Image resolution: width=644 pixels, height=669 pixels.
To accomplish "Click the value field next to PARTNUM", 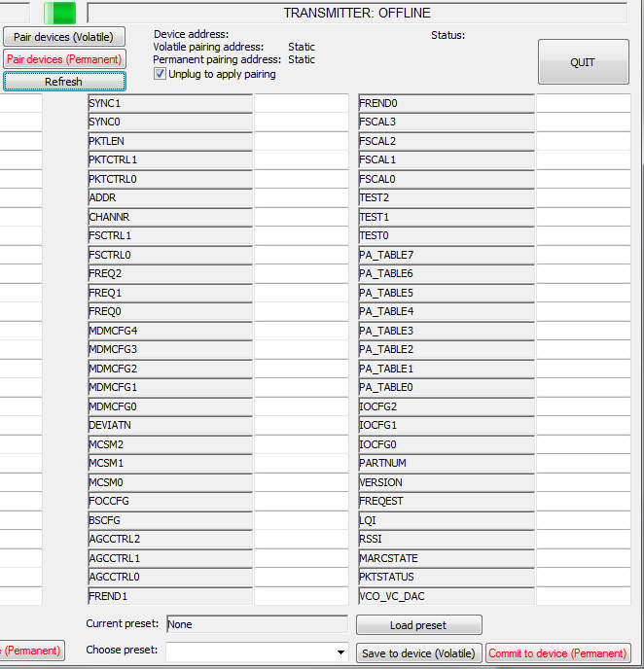I will pos(584,464).
